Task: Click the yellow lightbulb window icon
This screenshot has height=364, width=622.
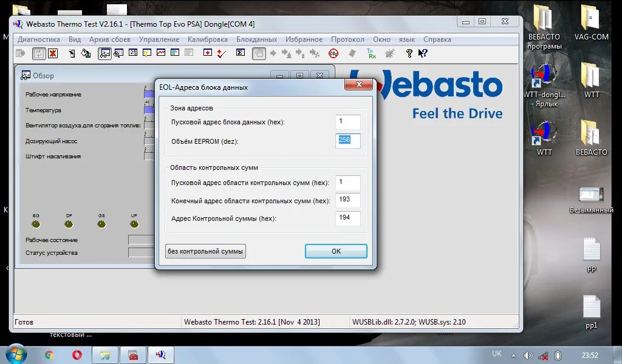Action: [x=147, y=53]
